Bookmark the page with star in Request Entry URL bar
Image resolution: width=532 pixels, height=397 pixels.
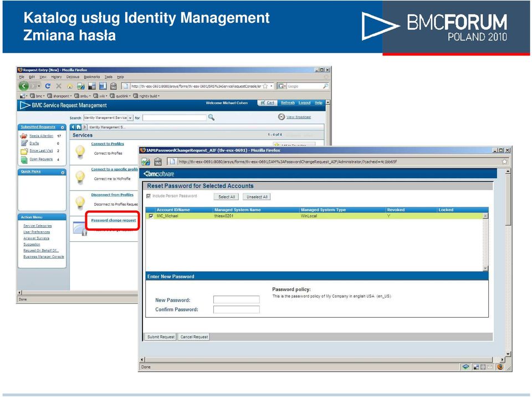click(x=265, y=86)
